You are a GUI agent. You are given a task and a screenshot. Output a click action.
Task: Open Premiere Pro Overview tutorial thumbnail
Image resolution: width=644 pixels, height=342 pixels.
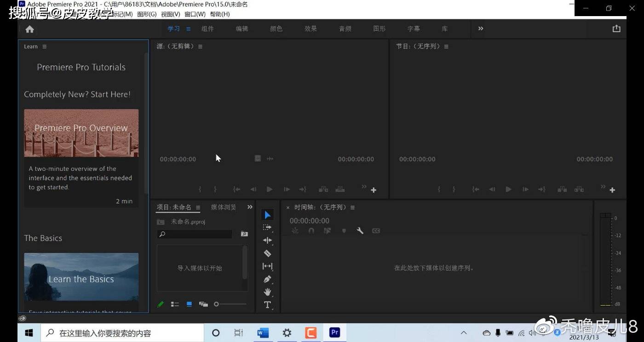pyautogui.click(x=81, y=133)
